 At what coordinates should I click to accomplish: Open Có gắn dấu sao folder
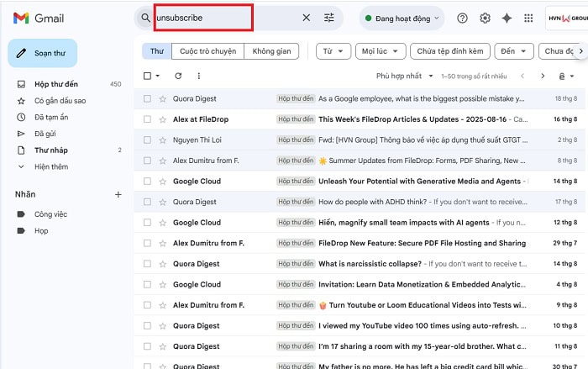tap(60, 101)
